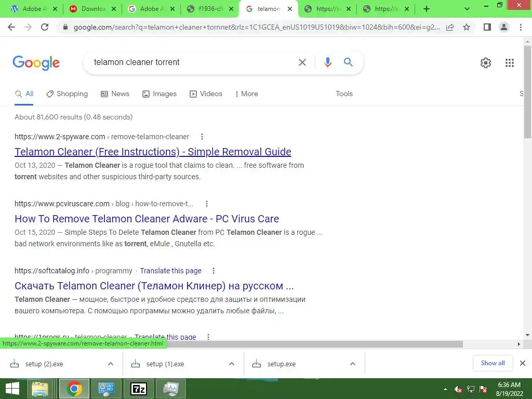Show hidden system tray icons
Image resolution: width=532 pixels, height=399 pixels.
coord(445,389)
